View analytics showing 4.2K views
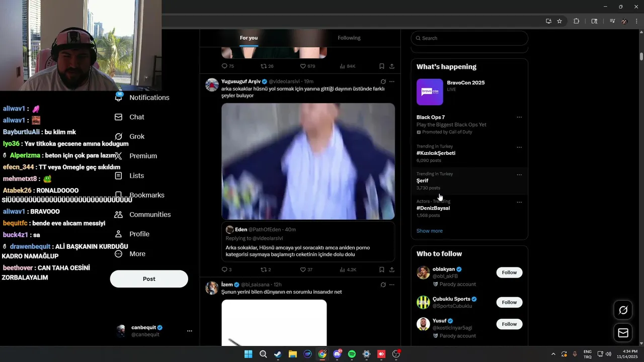This screenshot has height=362, width=644. [348, 269]
